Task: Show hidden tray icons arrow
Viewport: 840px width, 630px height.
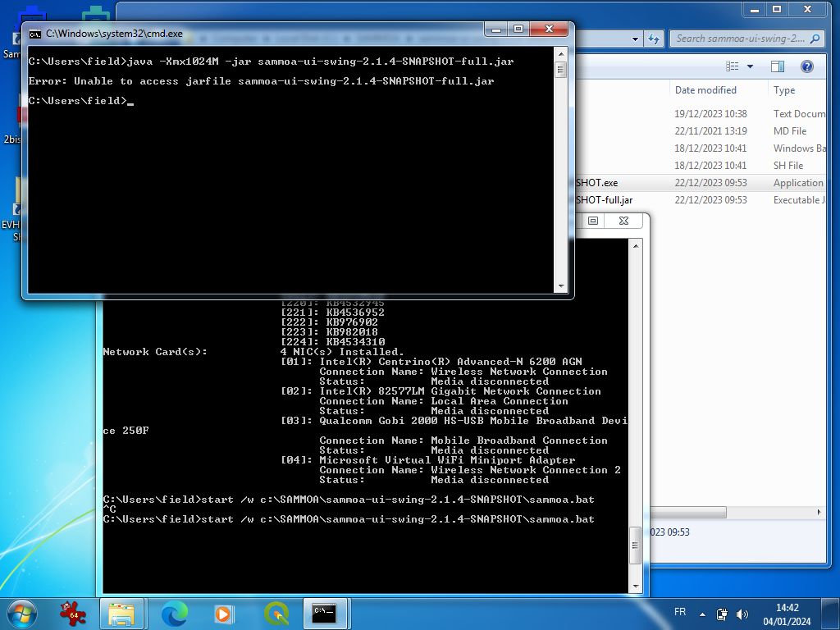Action: 702,614
